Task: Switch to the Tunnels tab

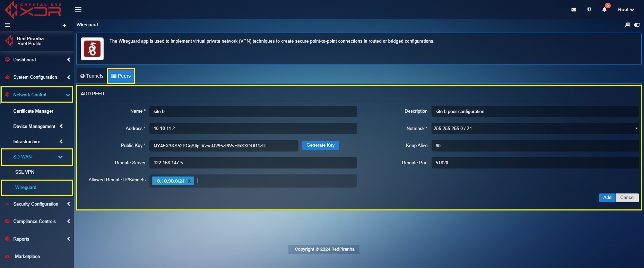Action: (x=92, y=76)
